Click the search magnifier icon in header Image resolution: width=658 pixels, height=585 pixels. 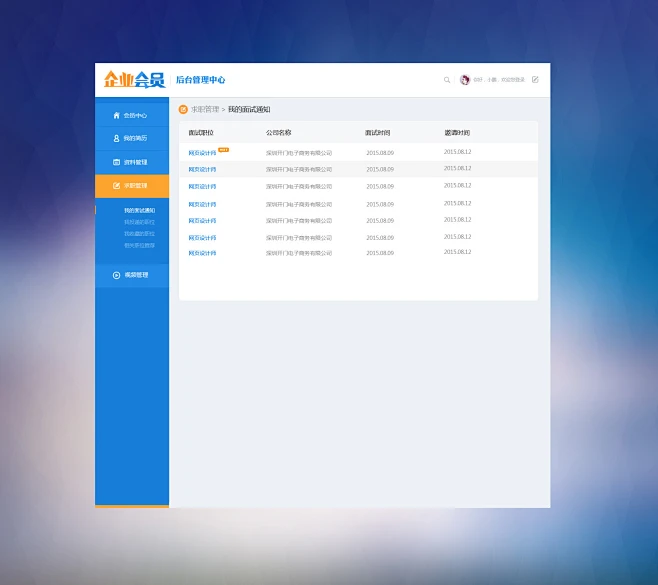[447, 80]
